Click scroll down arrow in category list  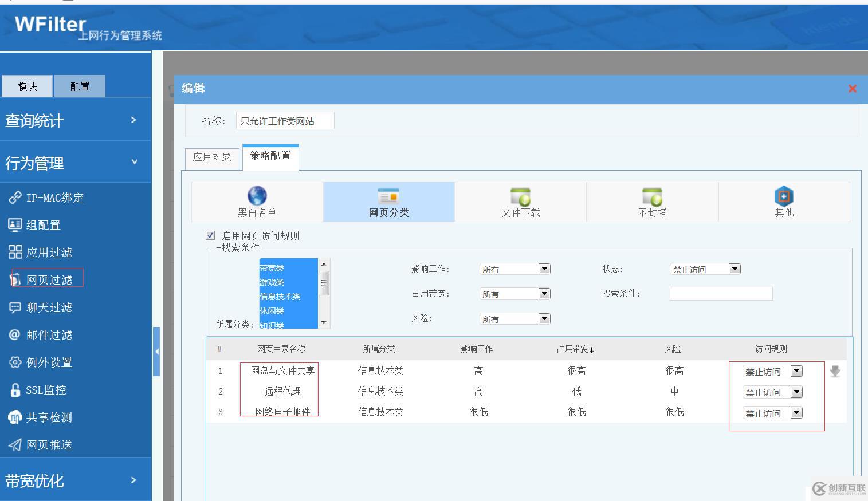click(x=324, y=323)
